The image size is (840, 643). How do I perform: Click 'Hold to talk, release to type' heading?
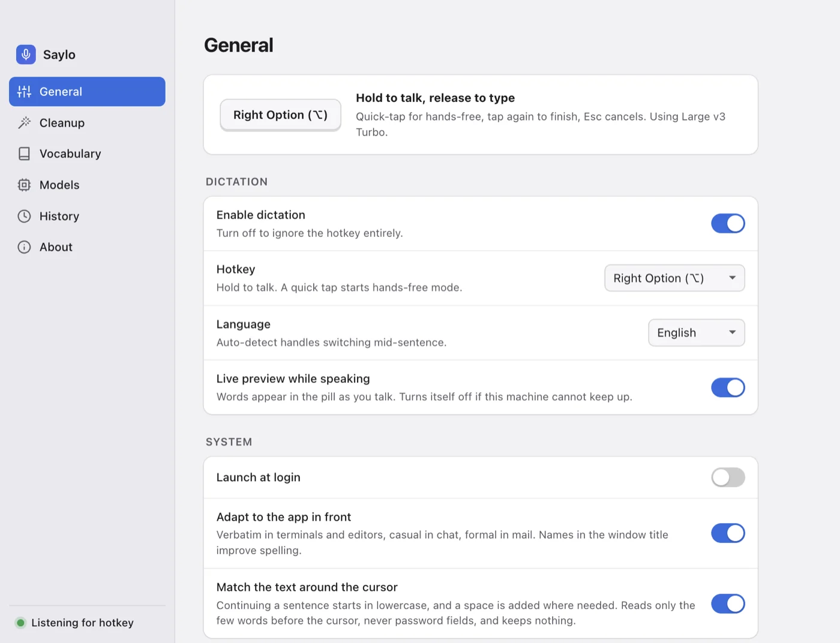pyautogui.click(x=435, y=98)
